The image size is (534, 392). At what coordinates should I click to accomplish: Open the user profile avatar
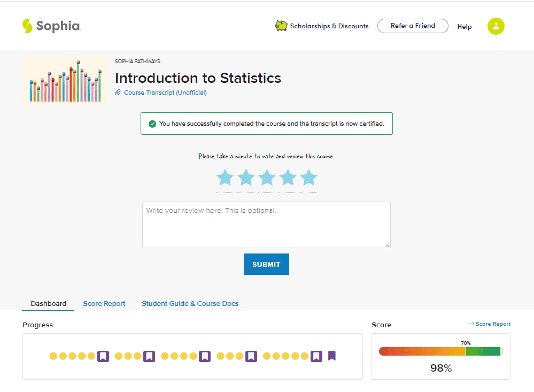pos(496,26)
